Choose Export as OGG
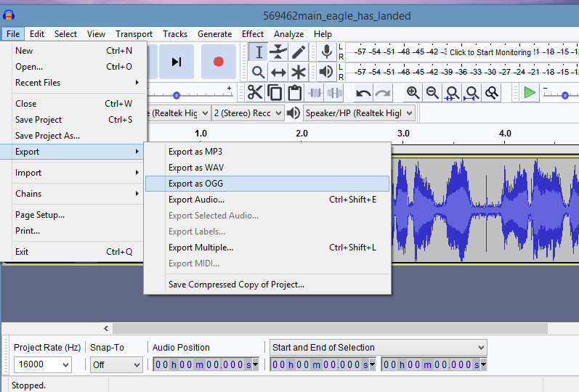Screen dimensions: 579x392 [x=267, y=184]
